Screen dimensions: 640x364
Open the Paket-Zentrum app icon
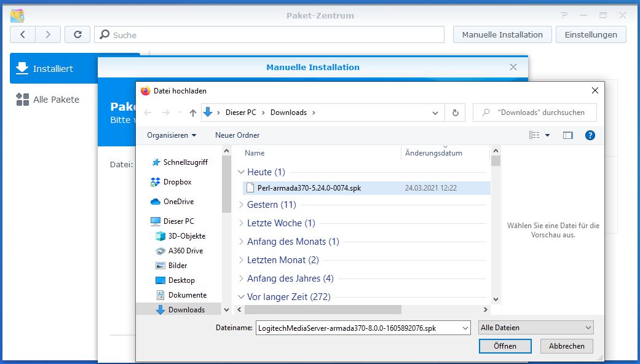pos(17,15)
